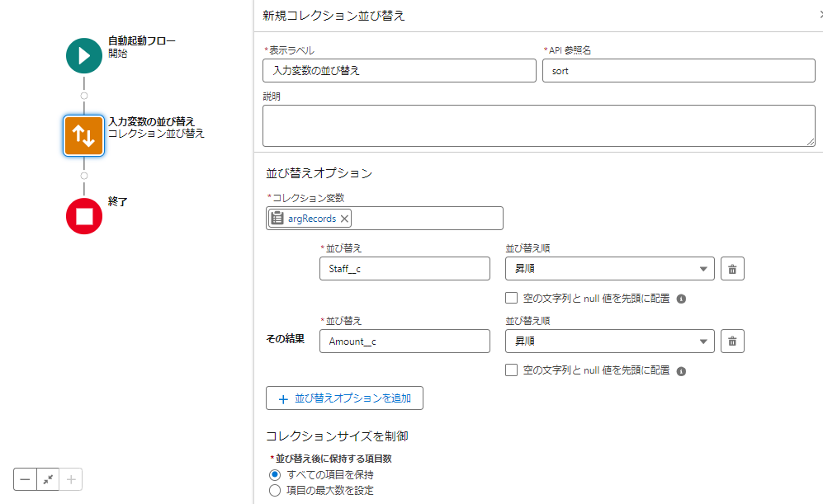Click the red End stop icon
This screenshot has width=823, height=504.
(x=84, y=216)
